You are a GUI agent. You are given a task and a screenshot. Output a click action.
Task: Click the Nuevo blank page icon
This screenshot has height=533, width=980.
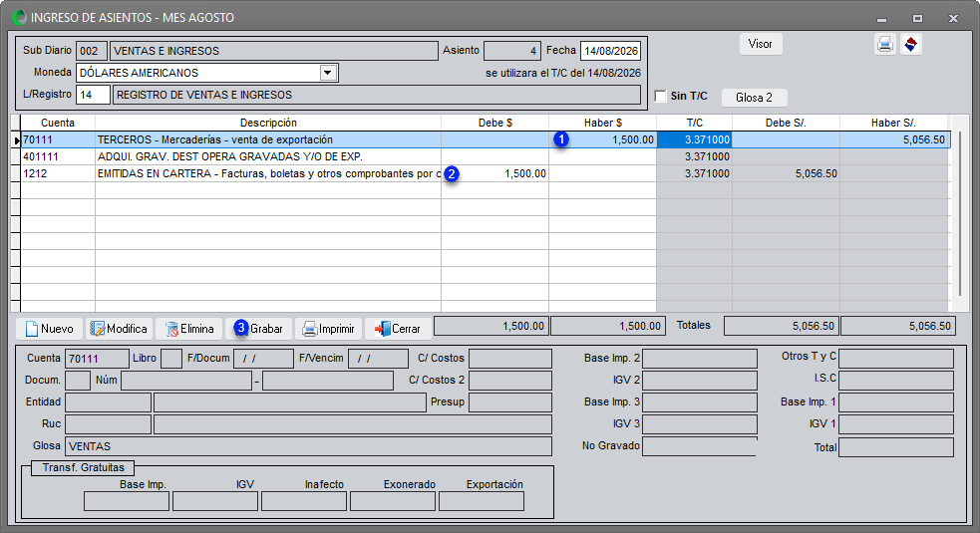point(31,329)
